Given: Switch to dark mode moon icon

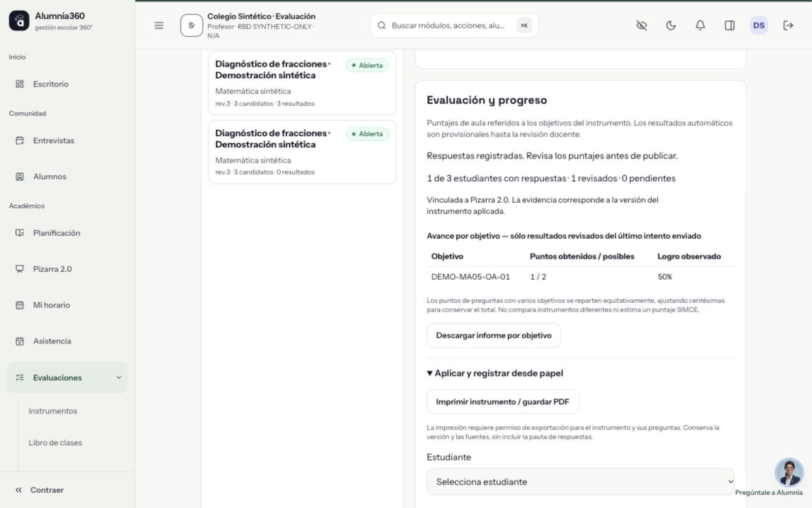Looking at the screenshot, I should pos(671,25).
